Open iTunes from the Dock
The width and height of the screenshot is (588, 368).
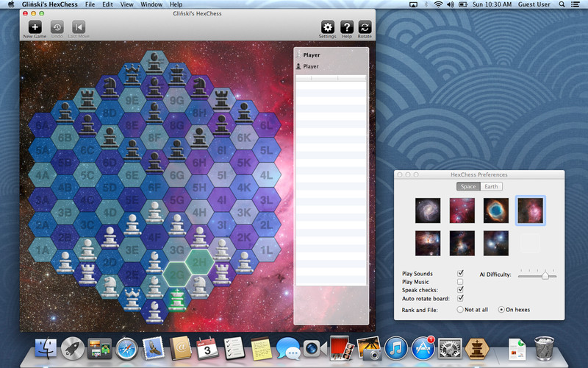point(396,348)
